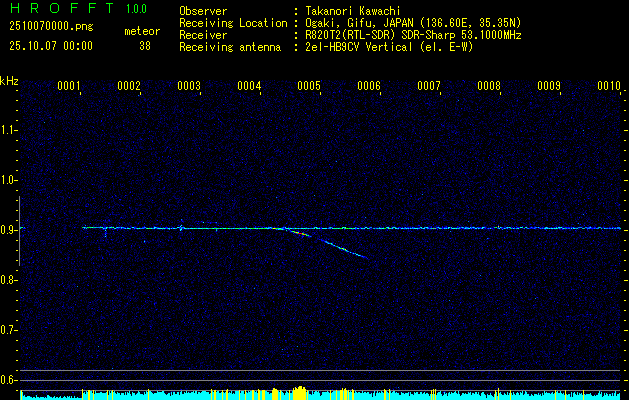
Task: Select the filename 2510070000.png
Action: (x=51, y=27)
